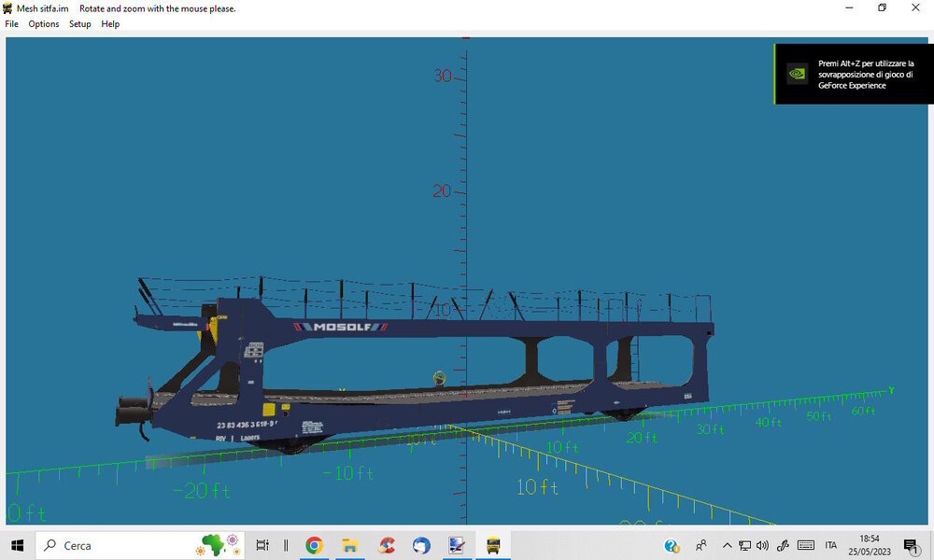Viewport: 934px width, 560px height.
Task: Open the People icon in system tray
Action: click(x=701, y=545)
